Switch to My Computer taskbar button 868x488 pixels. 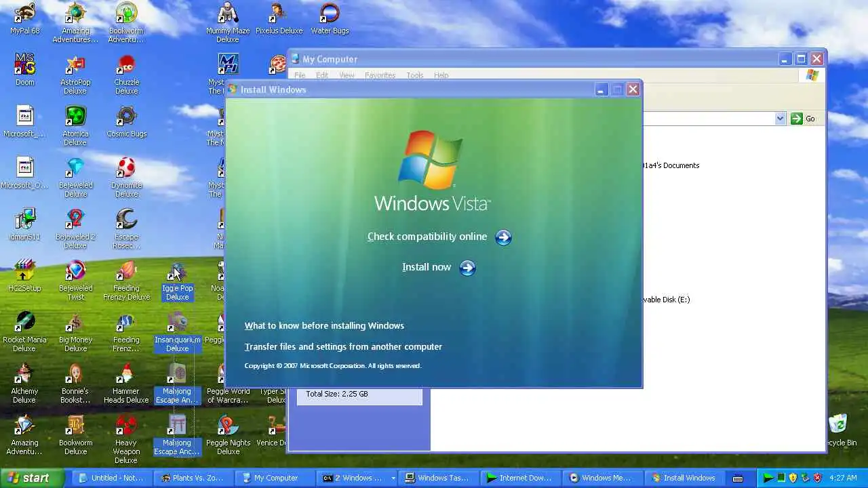(x=275, y=478)
